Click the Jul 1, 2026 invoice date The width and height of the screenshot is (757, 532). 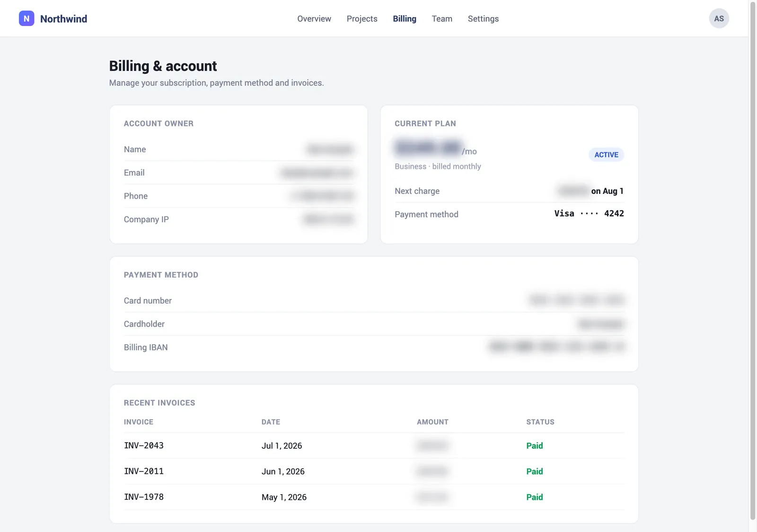(x=282, y=445)
